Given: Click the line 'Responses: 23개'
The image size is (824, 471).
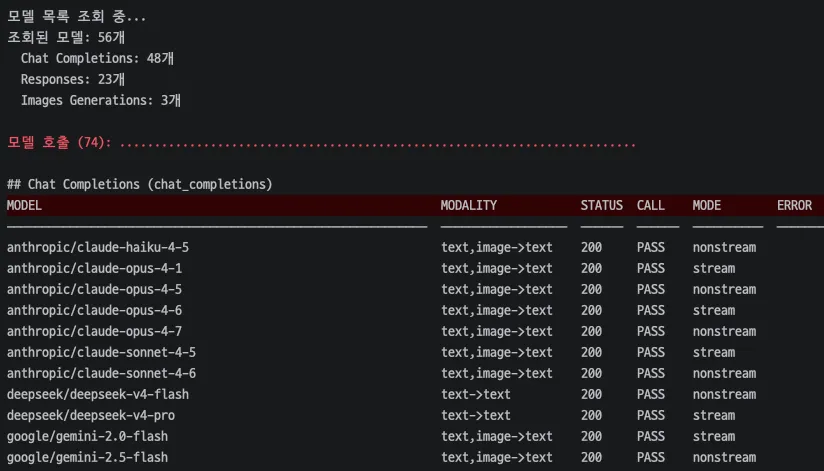Looking at the screenshot, I should [73, 79].
